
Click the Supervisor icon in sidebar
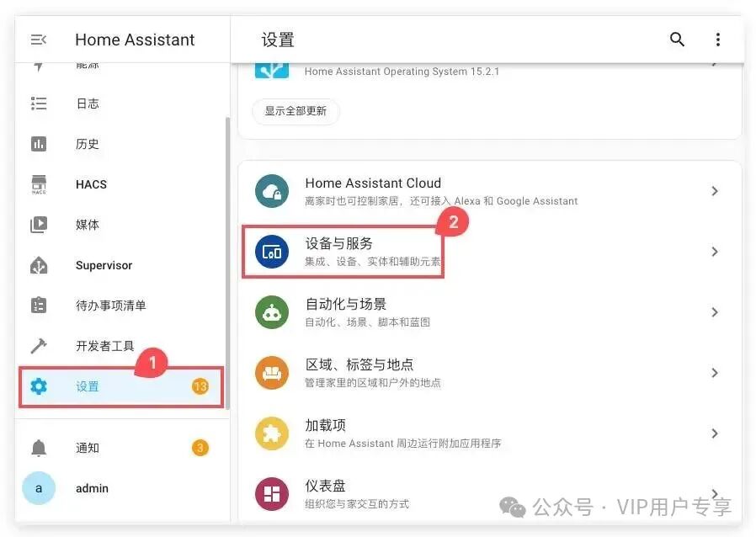click(x=39, y=265)
